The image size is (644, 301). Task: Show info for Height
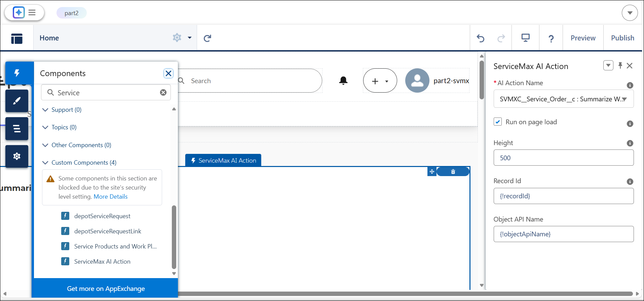630,143
